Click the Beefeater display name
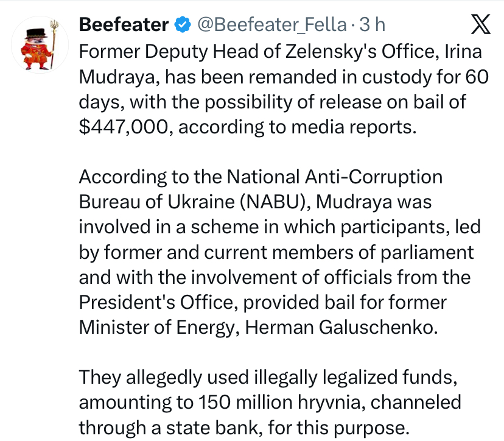This screenshot has height=441, width=504. tap(124, 25)
